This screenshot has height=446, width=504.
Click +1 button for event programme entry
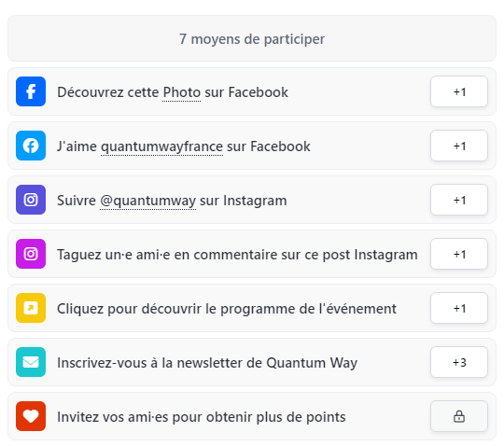tap(459, 308)
